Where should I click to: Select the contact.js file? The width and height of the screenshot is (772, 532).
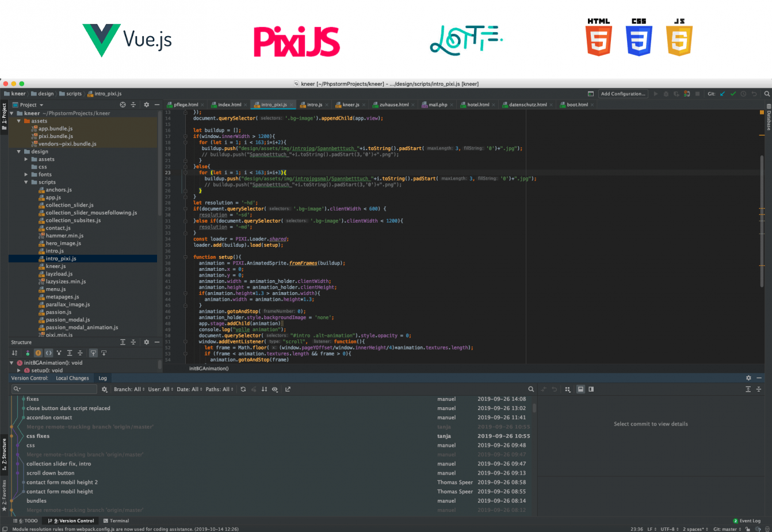pyautogui.click(x=58, y=228)
